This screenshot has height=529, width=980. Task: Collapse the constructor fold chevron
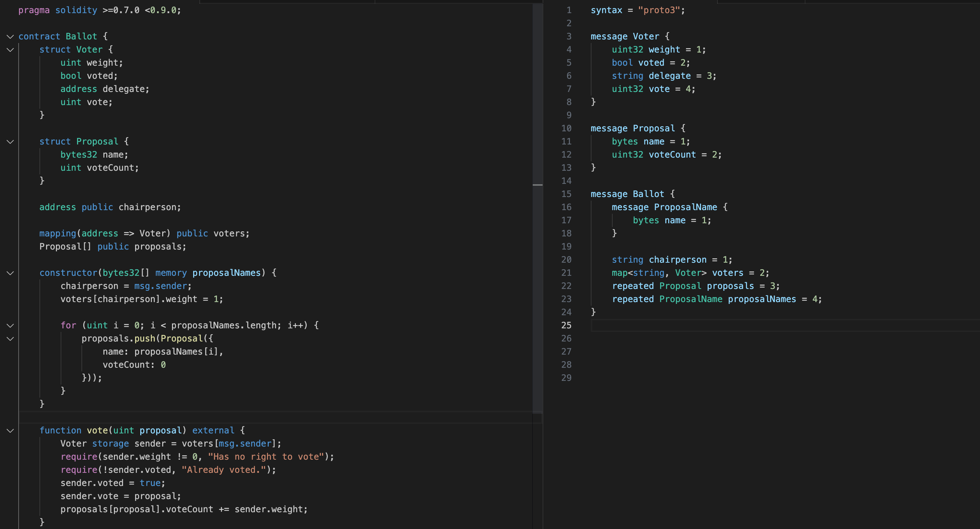[10, 273]
